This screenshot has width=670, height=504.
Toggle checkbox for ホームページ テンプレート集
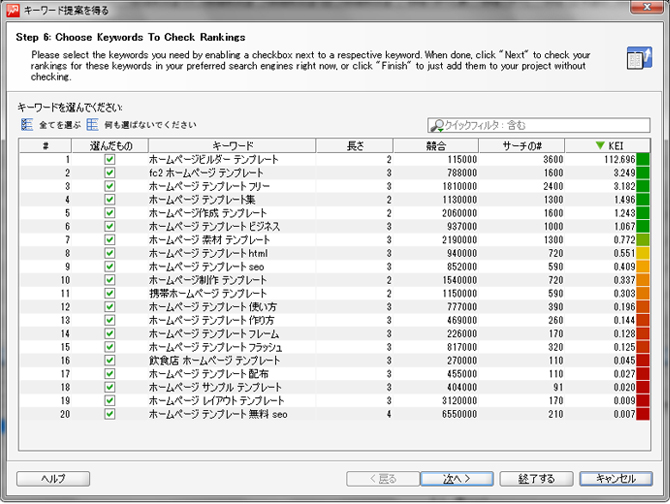(110, 199)
